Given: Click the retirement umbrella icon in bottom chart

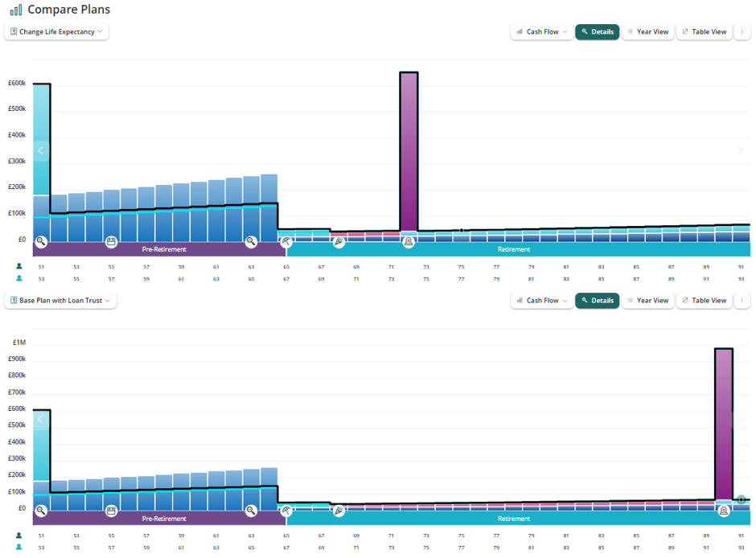Looking at the screenshot, I should click(x=286, y=511).
